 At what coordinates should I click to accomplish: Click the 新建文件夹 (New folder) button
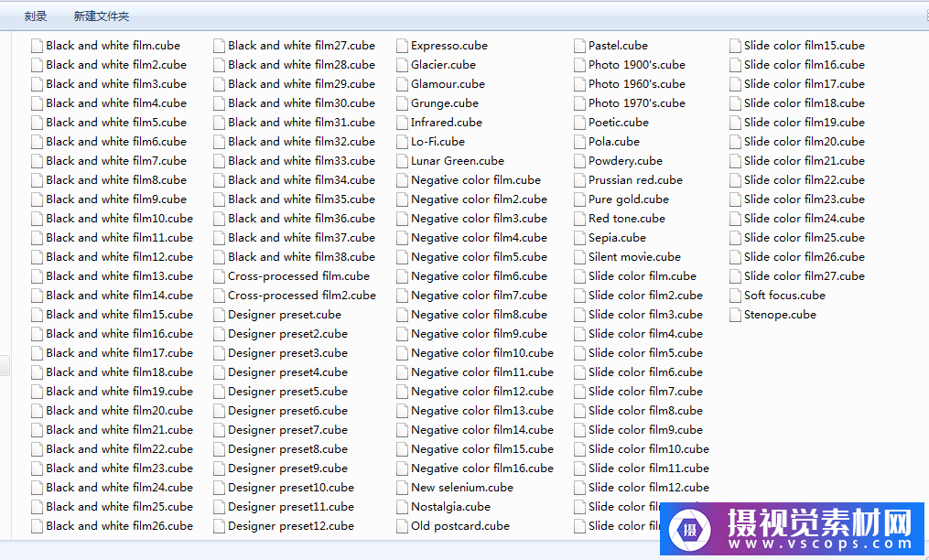[102, 16]
